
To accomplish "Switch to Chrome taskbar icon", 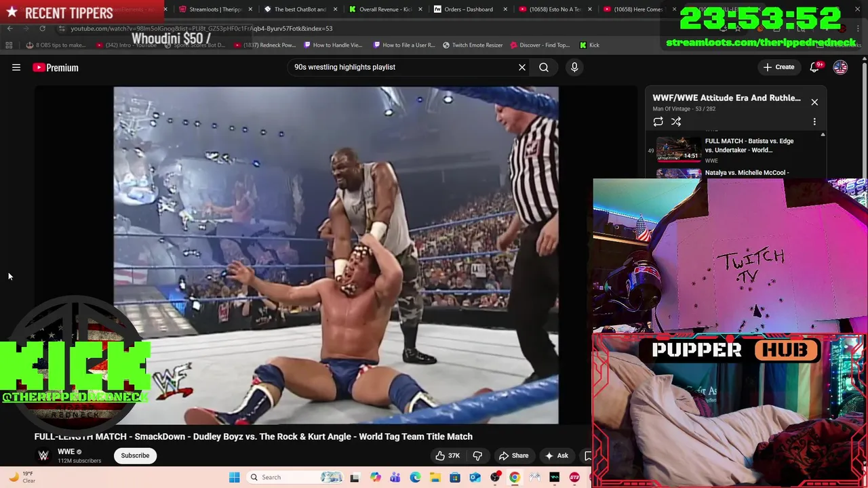I will (x=515, y=477).
